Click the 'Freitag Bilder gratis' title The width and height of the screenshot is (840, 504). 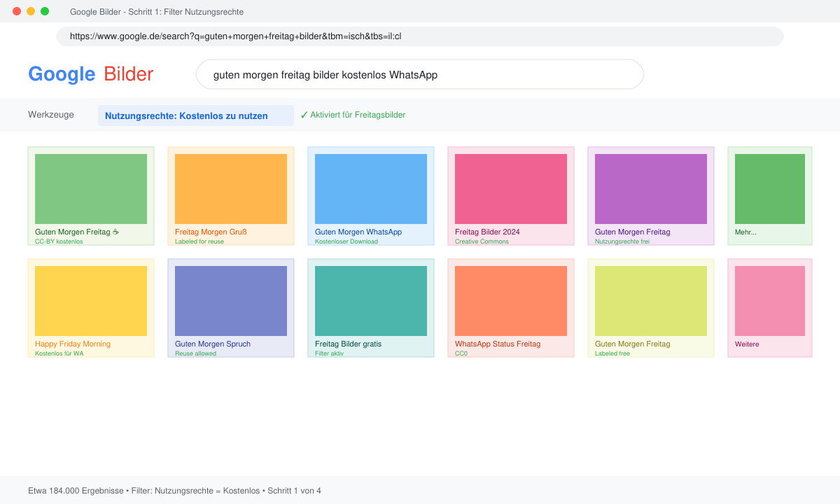(348, 344)
